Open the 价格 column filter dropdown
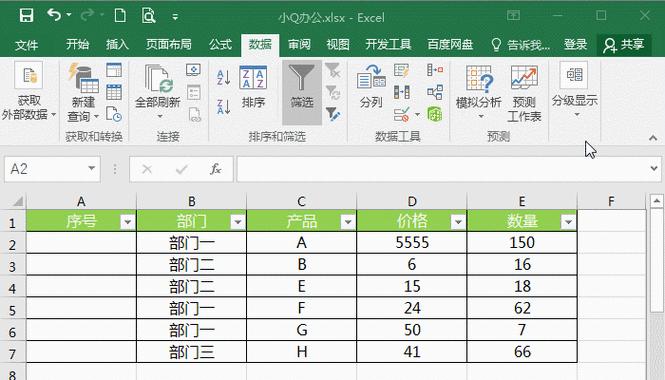665x380 pixels. (458, 221)
